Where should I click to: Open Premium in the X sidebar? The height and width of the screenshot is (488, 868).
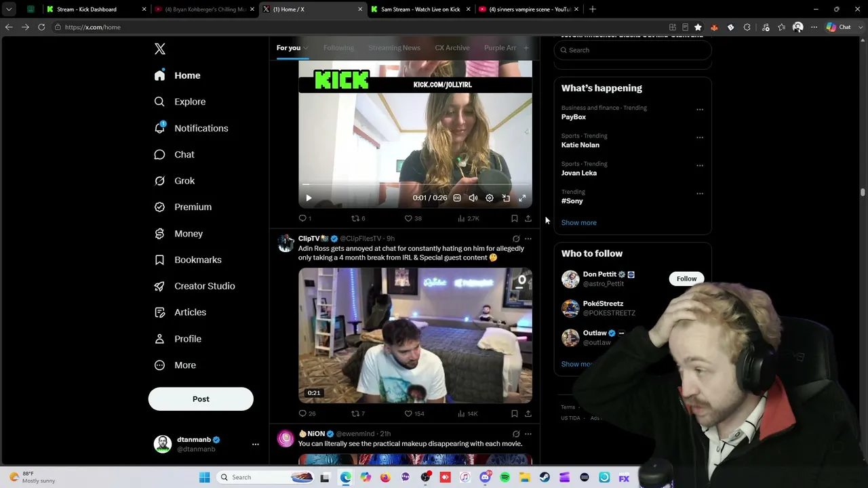click(183, 207)
